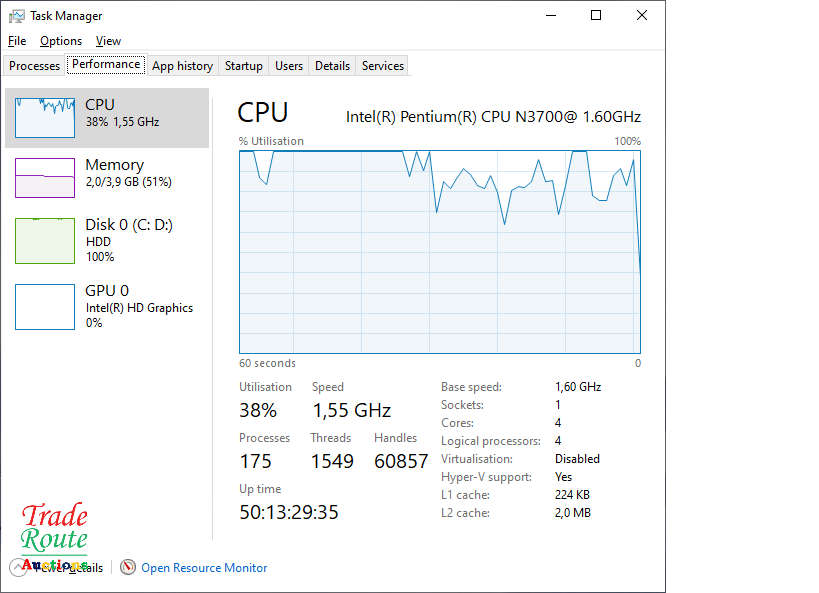Minimize the Task Manager window
This screenshot has width=819, height=593.
[550, 15]
